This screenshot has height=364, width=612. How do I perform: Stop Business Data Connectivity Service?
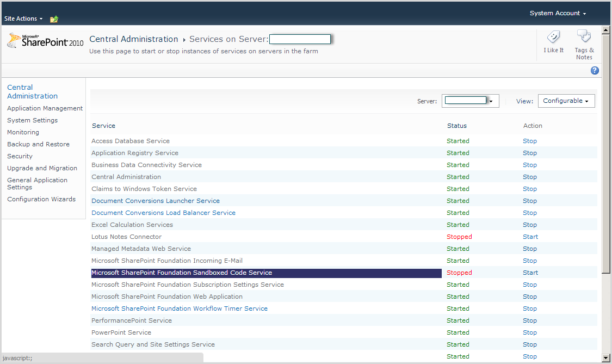pyautogui.click(x=530, y=165)
